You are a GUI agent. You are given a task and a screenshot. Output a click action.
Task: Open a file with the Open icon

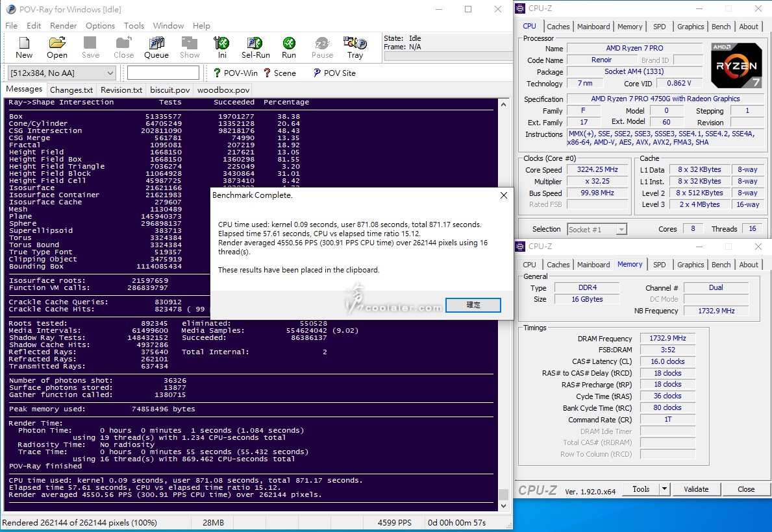pyautogui.click(x=57, y=48)
